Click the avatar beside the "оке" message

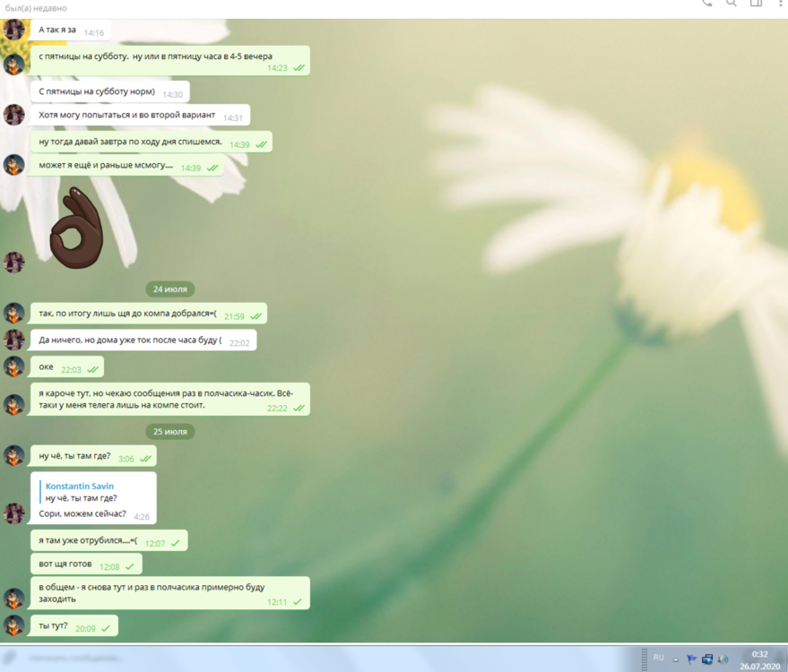click(13, 367)
